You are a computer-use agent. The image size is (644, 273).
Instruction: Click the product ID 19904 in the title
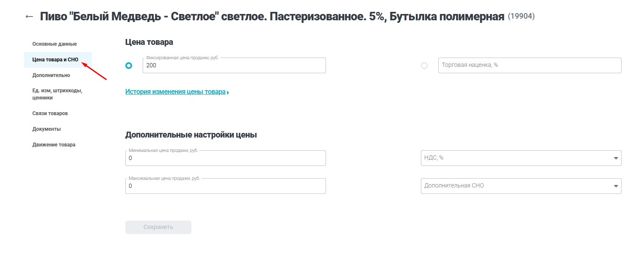click(520, 16)
